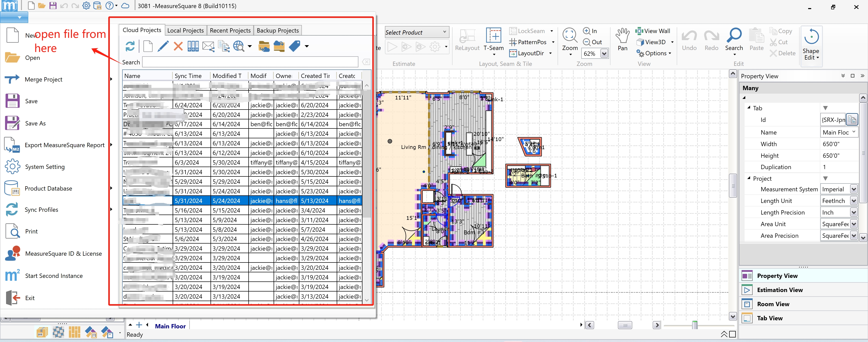Collapse the Project section in Property View

tap(749, 178)
